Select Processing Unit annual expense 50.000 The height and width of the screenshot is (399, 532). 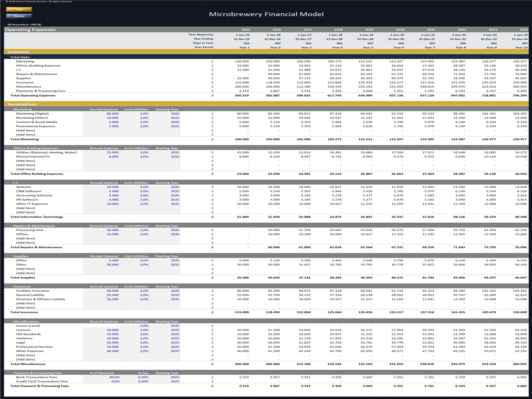[102, 230]
